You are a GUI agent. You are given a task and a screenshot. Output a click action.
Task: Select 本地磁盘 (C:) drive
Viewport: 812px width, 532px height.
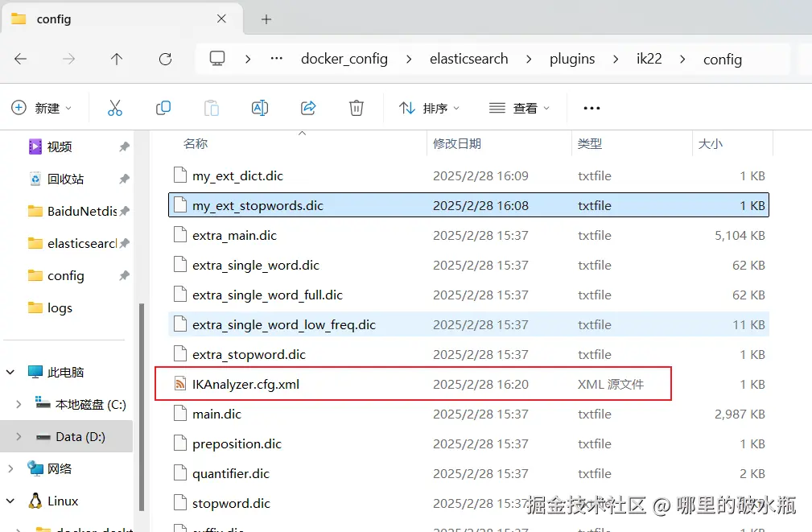pos(80,404)
